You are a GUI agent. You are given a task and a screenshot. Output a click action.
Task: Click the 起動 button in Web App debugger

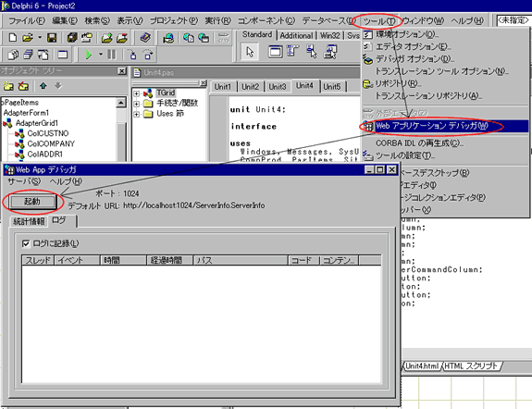[32, 202]
